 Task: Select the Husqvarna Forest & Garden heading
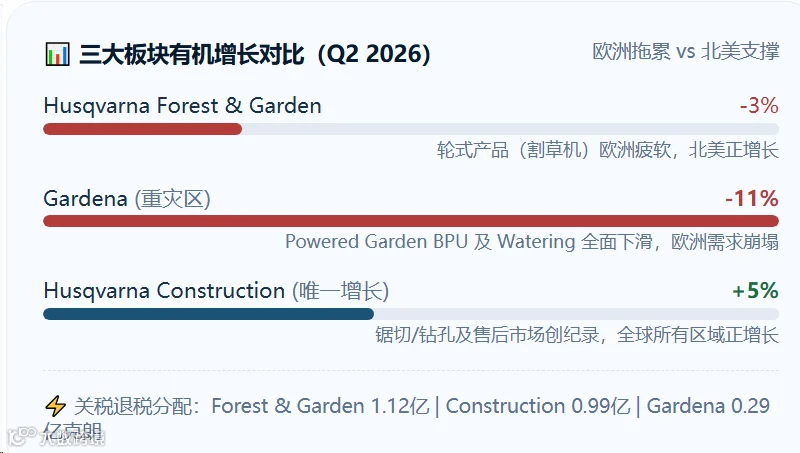(183, 106)
